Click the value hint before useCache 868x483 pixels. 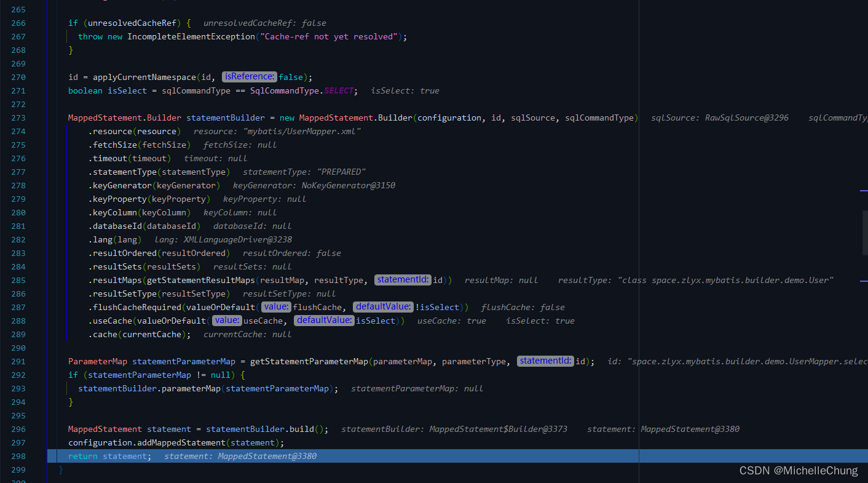[x=227, y=321]
